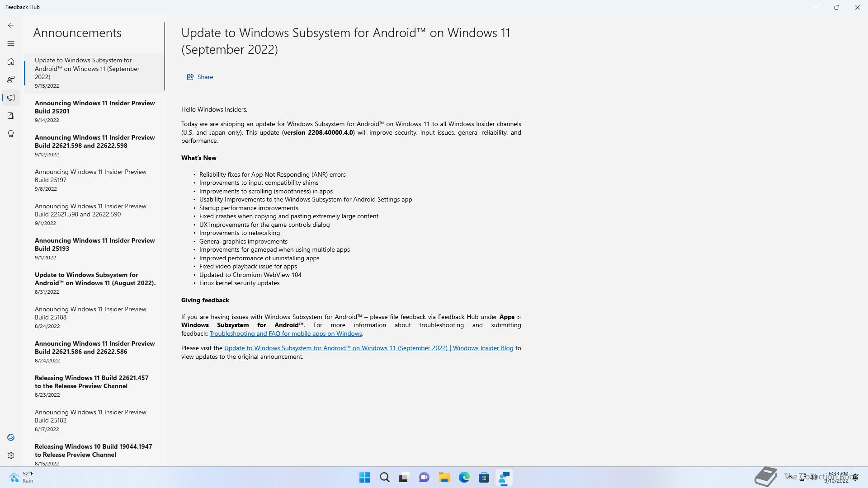The width and height of the screenshot is (868, 488).
Task: Open Build 22621.598 and 22622.598 announcement
Action: click(94, 145)
